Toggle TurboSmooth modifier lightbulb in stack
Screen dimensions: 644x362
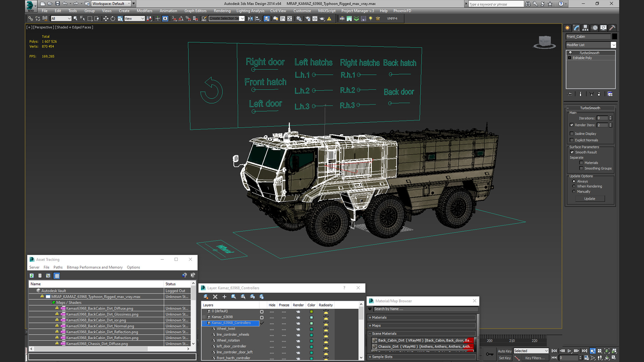570,53
